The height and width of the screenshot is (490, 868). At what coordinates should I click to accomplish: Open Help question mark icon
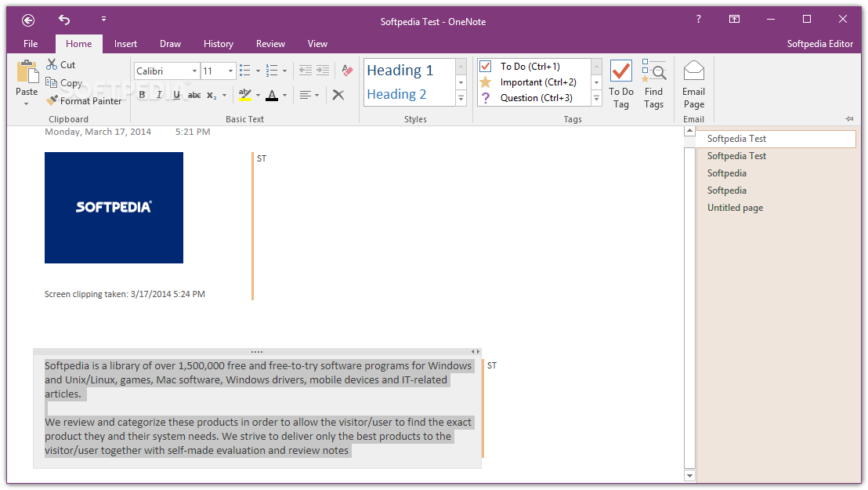pyautogui.click(x=699, y=20)
